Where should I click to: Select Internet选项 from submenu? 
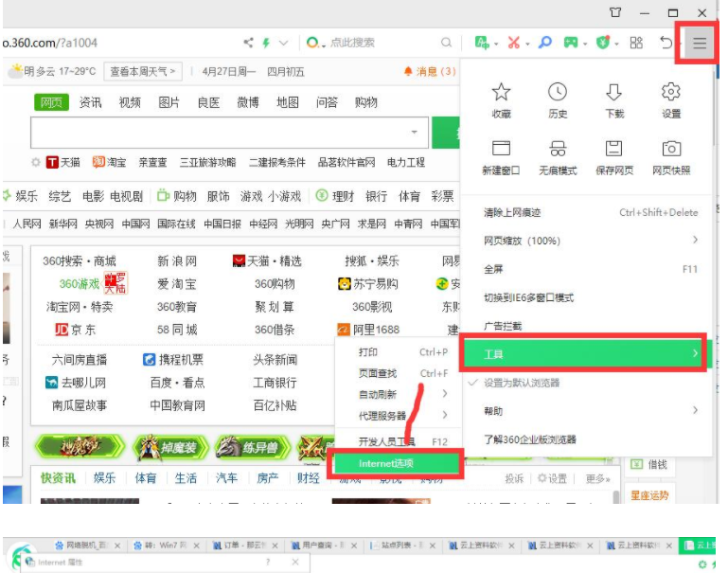pos(387,463)
